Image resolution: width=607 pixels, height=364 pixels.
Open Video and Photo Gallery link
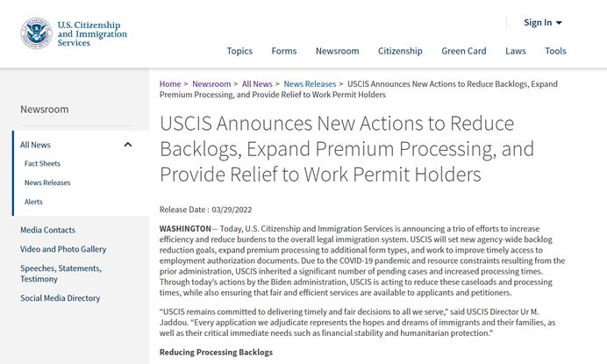coord(63,249)
